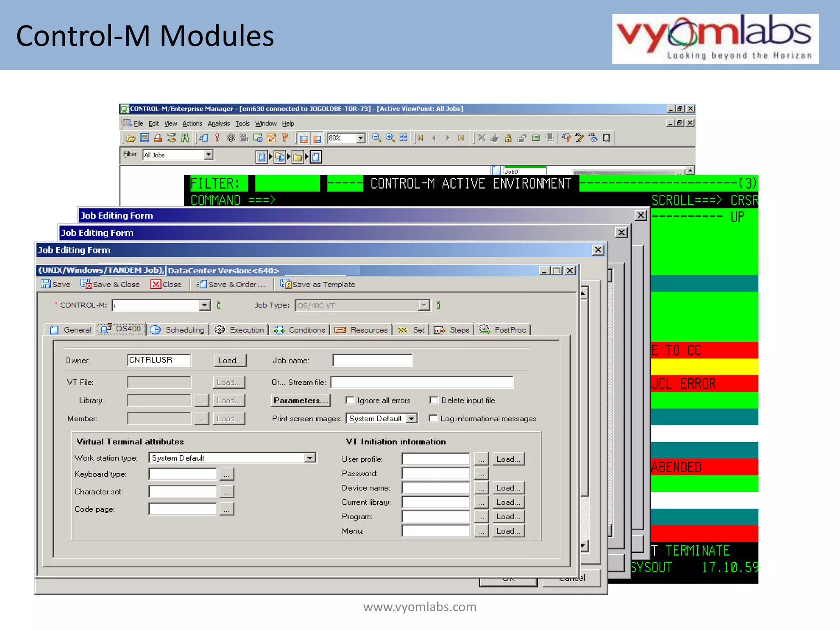
Task: Open the Tools menu
Action: [242, 123]
